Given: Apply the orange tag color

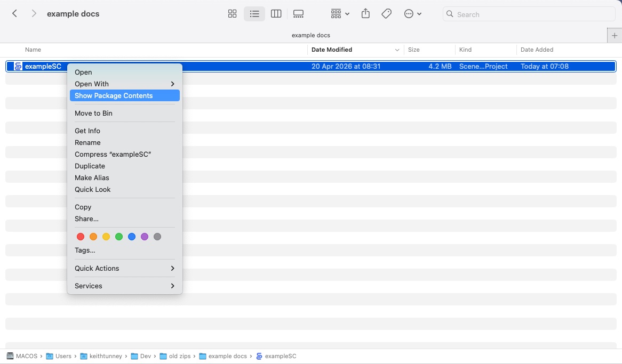Looking at the screenshot, I should click(x=93, y=237).
